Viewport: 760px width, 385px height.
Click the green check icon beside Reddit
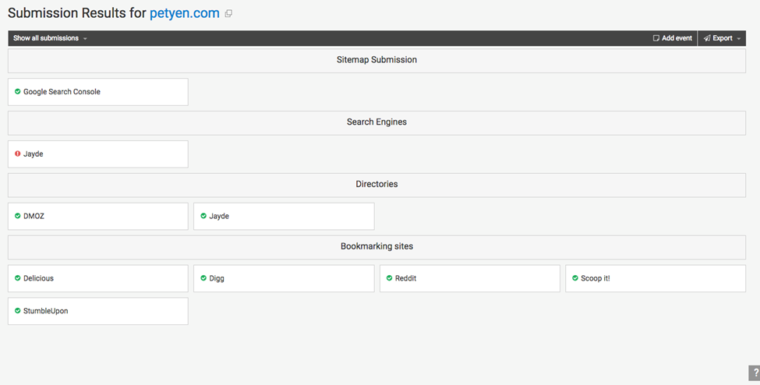[x=389, y=278]
